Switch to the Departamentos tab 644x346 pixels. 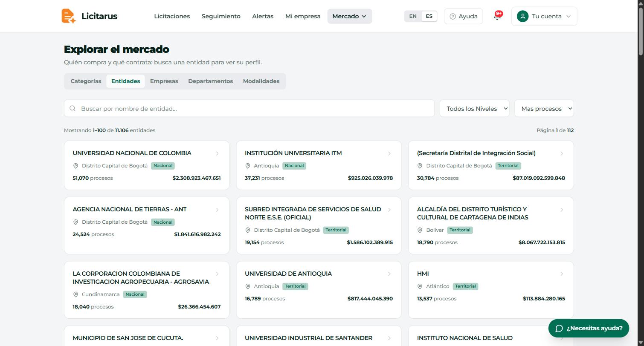point(211,81)
